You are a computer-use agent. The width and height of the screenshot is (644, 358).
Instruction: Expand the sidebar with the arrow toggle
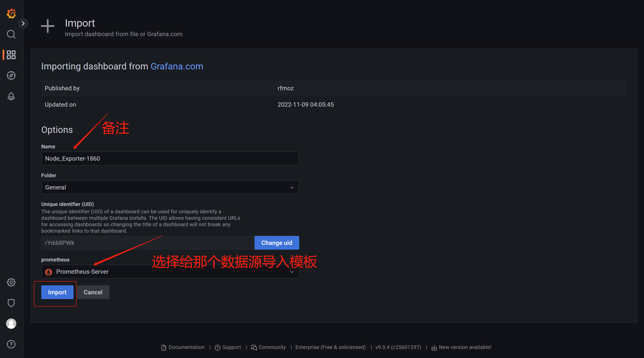click(x=23, y=23)
